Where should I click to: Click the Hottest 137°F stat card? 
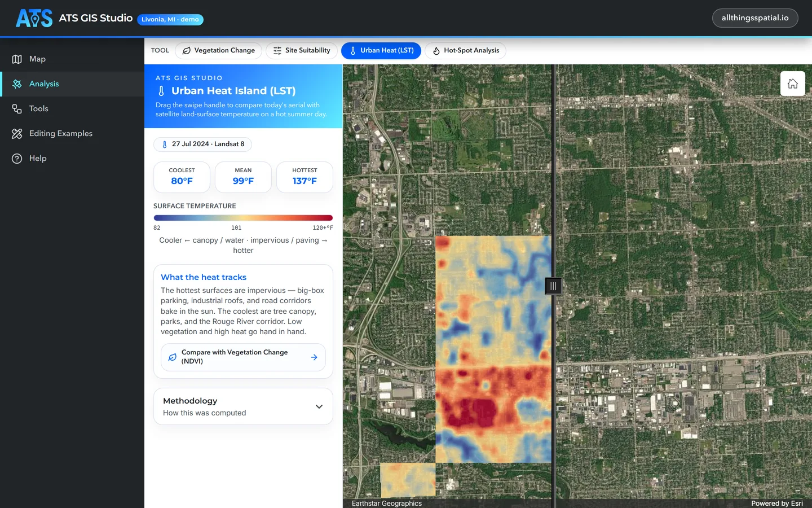click(x=304, y=177)
